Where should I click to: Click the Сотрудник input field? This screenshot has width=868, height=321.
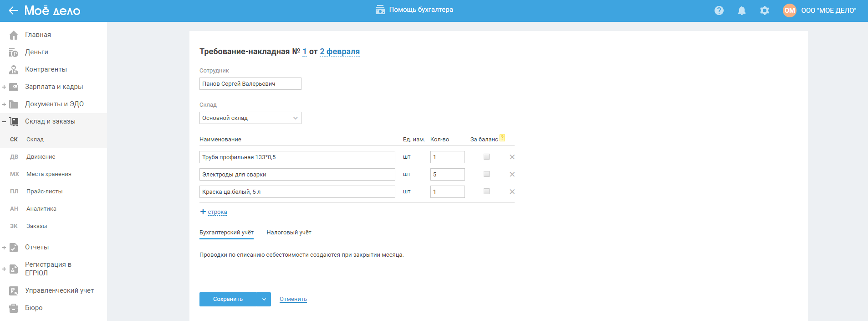[x=250, y=84]
